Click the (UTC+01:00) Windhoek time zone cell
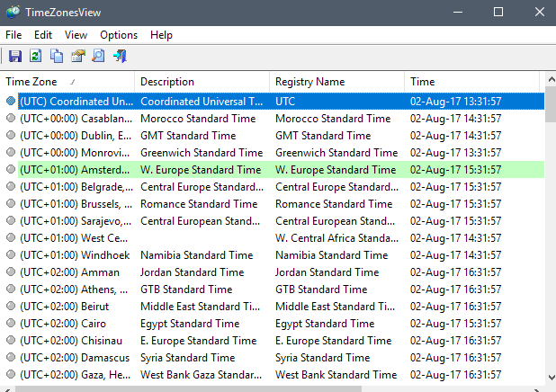 [x=75, y=255]
